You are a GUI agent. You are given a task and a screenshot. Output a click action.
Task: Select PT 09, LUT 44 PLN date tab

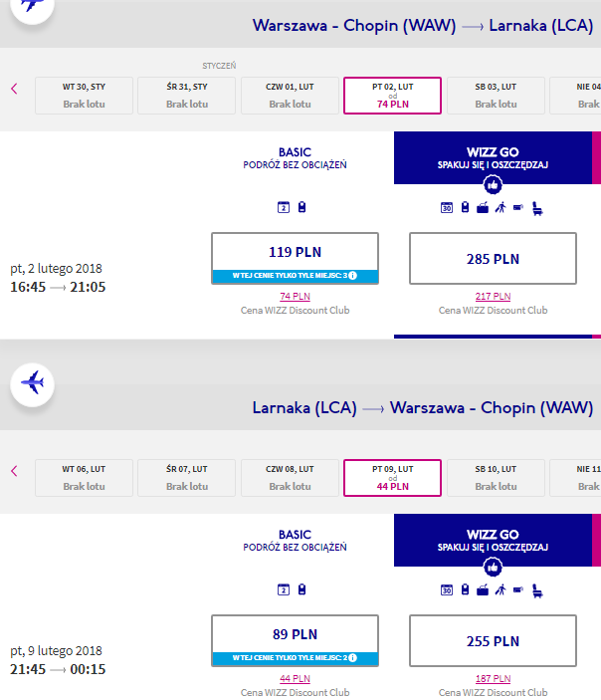coord(392,478)
